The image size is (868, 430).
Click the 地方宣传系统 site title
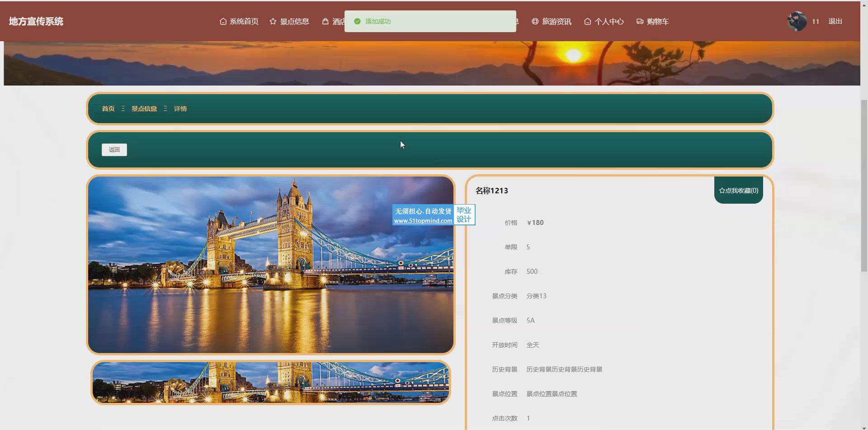tap(36, 21)
